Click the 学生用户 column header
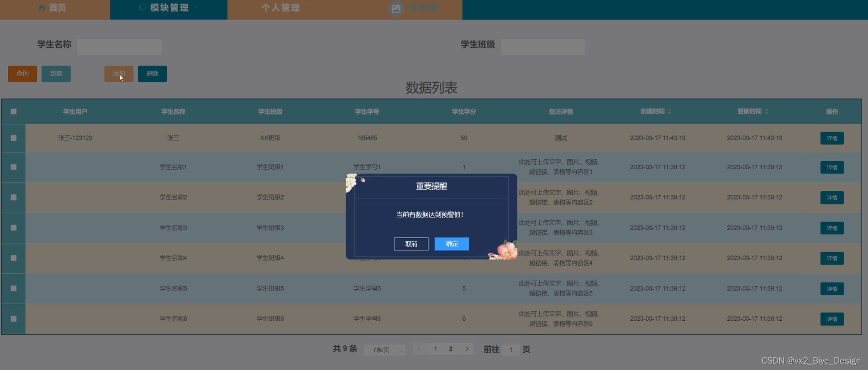The height and width of the screenshot is (370, 868). pyautogui.click(x=75, y=111)
